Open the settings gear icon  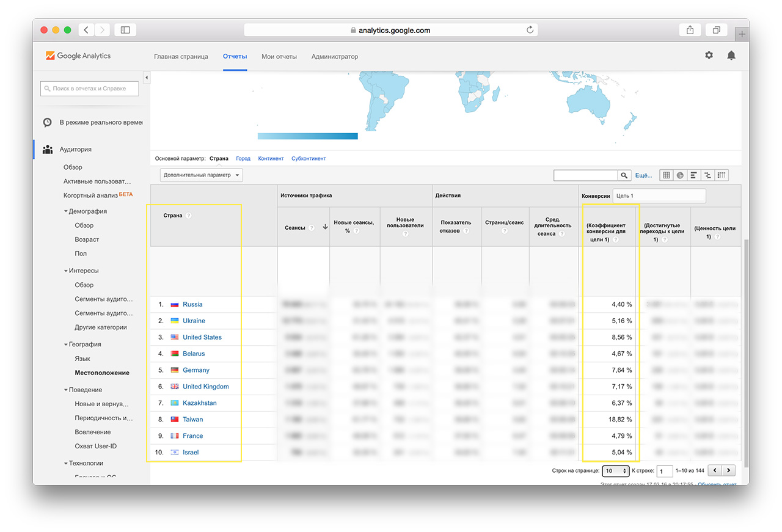709,56
